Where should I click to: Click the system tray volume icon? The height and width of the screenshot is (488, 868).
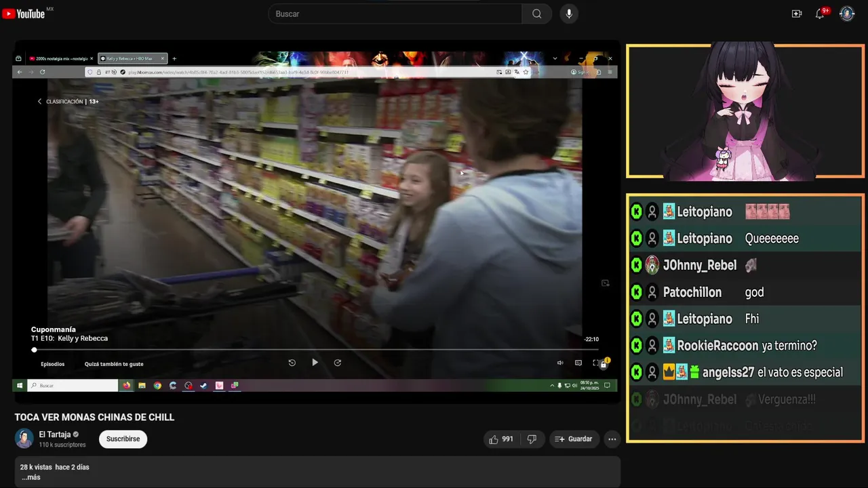coord(574,385)
